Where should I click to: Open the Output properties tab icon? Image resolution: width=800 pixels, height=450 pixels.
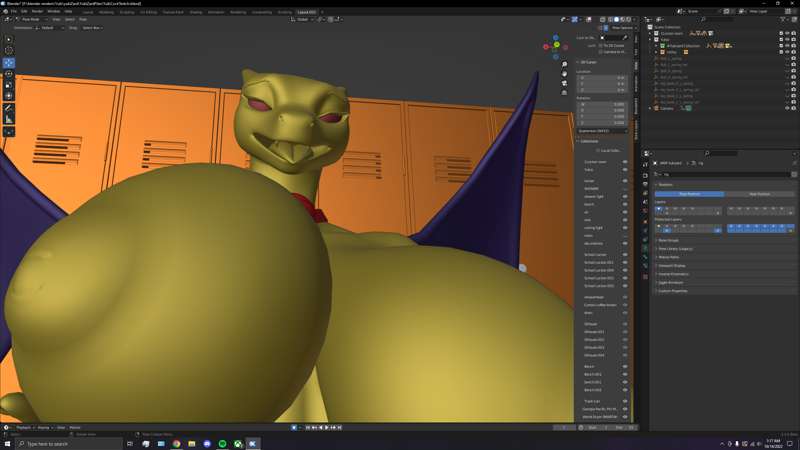[x=645, y=184]
